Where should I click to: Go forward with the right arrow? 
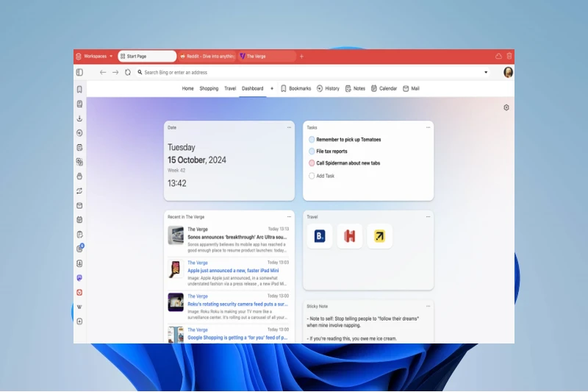click(115, 72)
